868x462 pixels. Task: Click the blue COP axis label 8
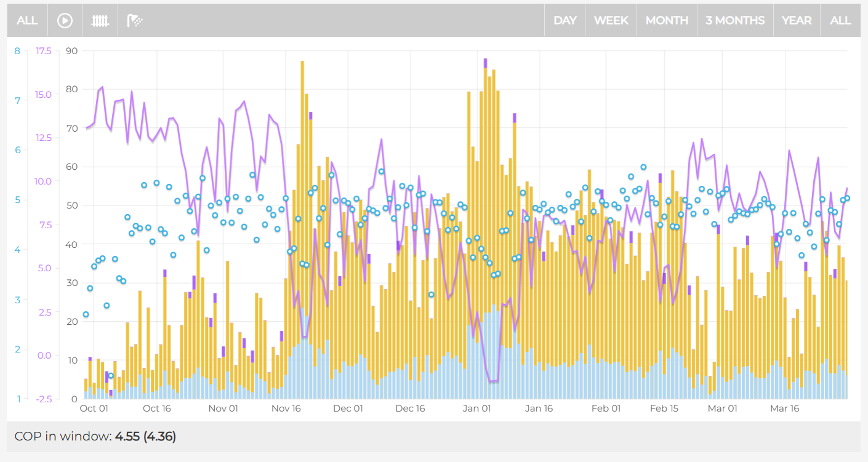(17, 51)
